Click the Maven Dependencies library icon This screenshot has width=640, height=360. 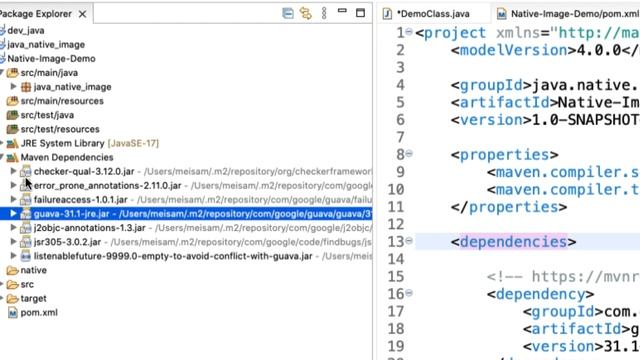tap(12, 158)
